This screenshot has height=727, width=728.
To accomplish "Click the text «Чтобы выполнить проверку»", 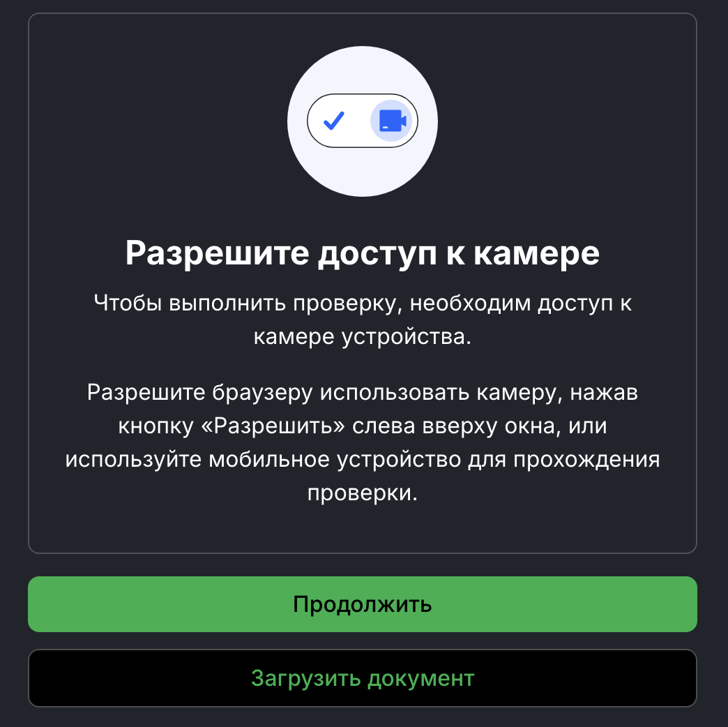I will (x=248, y=303).
